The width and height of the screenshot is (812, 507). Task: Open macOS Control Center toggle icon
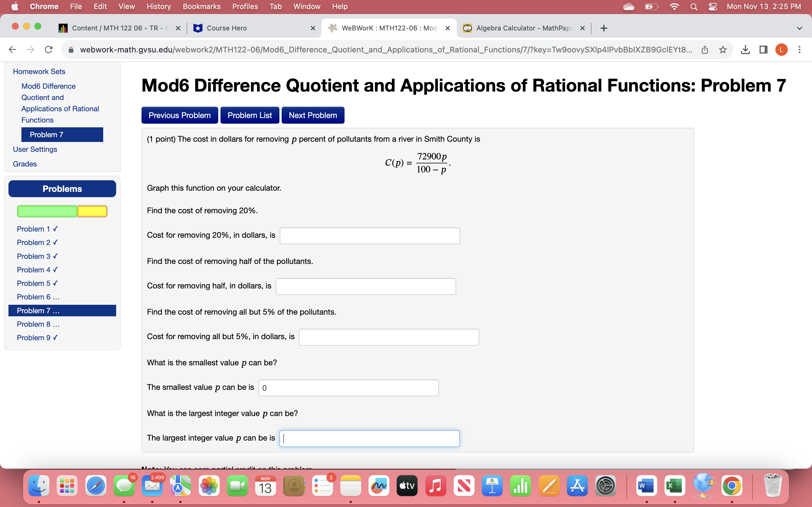(x=713, y=7)
